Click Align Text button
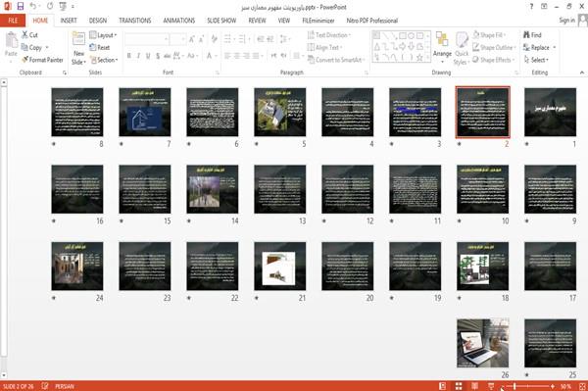 tap(324, 47)
